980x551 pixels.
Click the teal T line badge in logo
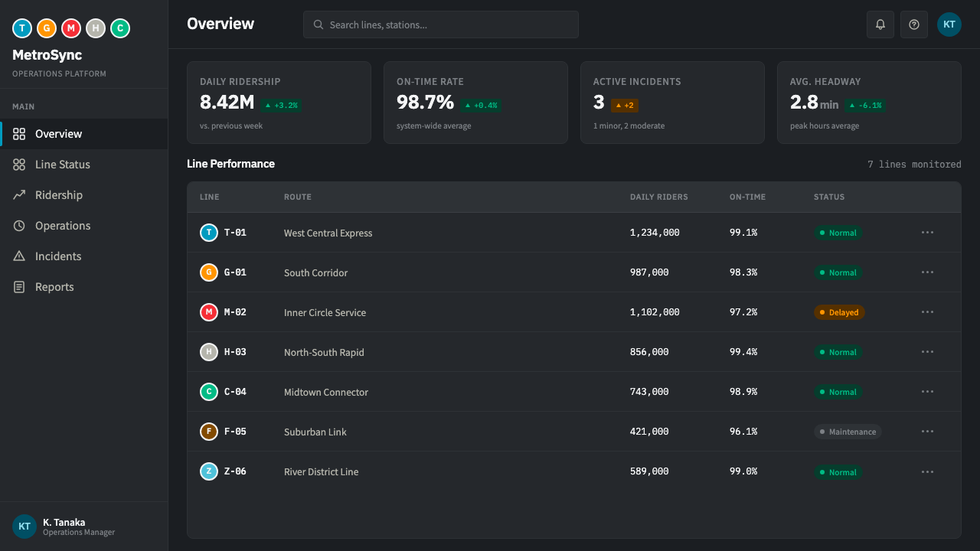(x=22, y=28)
